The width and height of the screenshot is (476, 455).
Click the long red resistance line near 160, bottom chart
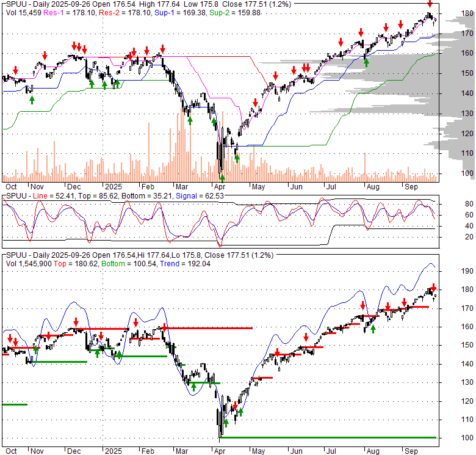208,328
